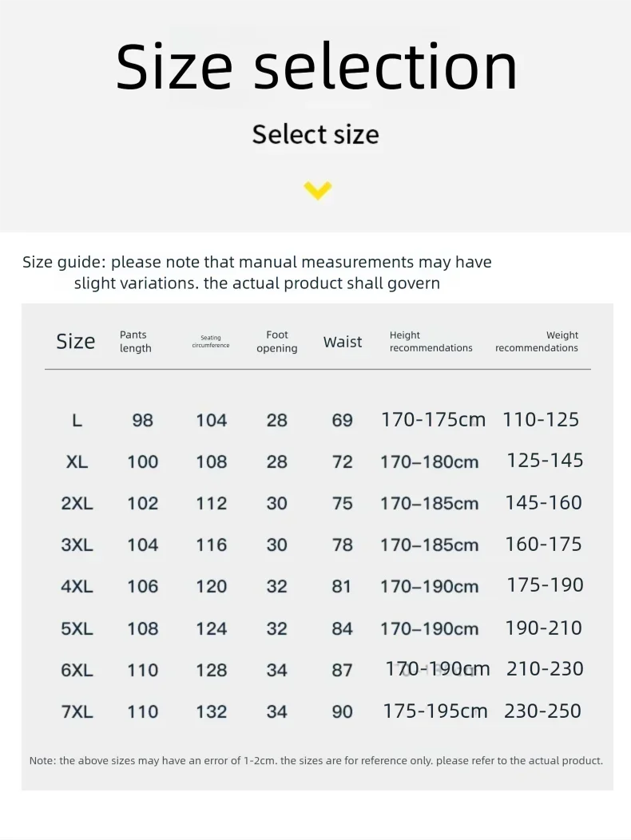Click the "Size selection" heading

pyautogui.click(x=317, y=68)
